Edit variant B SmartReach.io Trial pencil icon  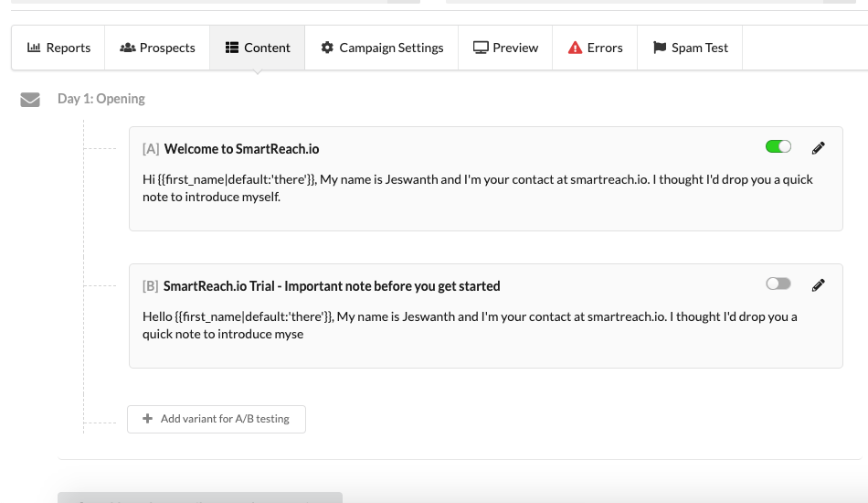pyautogui.click(x=818, y=285)
